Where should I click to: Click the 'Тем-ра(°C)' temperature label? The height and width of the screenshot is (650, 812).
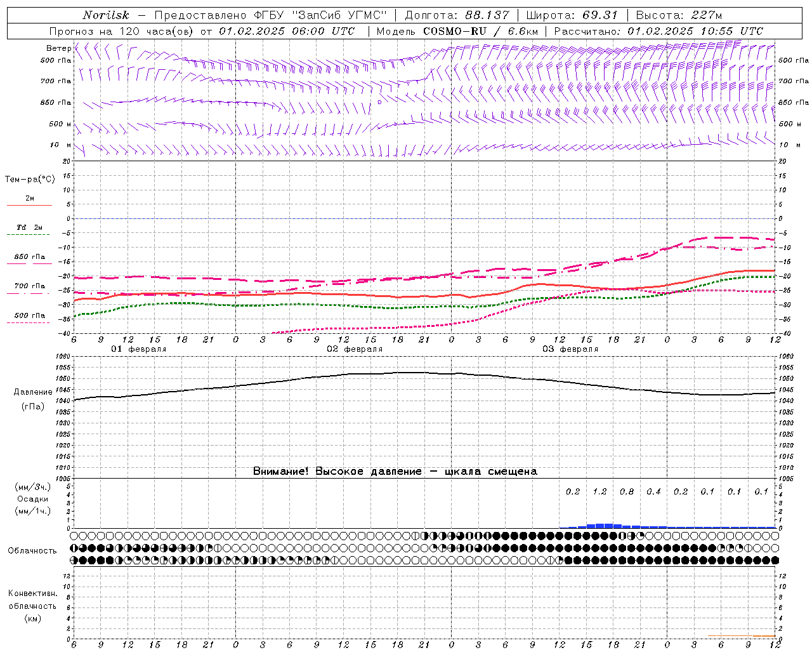30,180
